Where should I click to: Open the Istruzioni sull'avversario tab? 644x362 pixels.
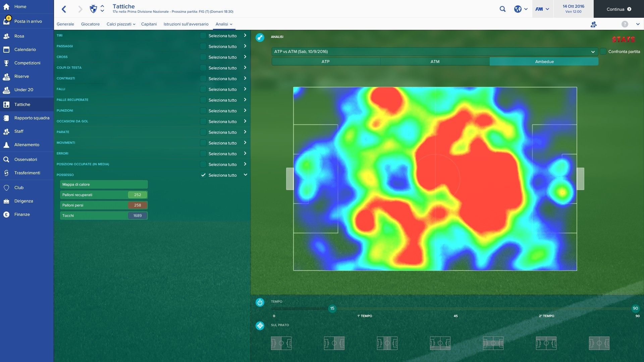[186, 24]
